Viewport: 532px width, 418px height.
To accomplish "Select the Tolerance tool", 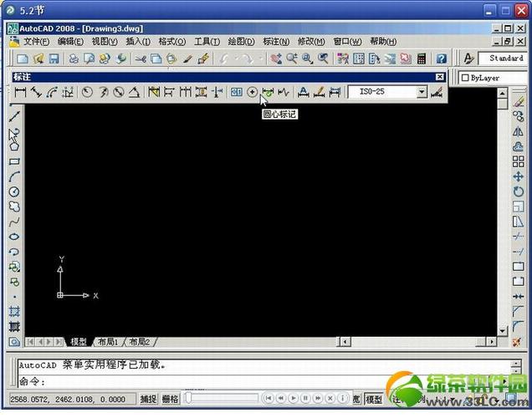I will 237,92.
